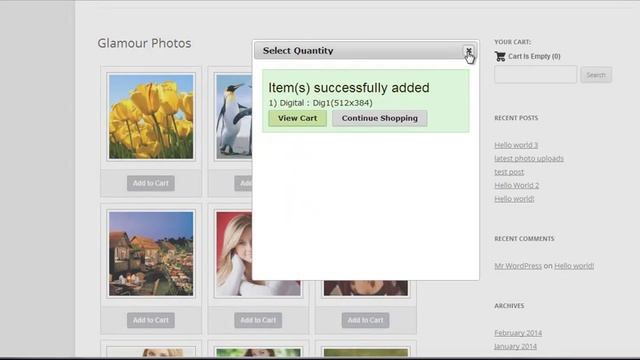Open January 2014 archive

(516, 346)
